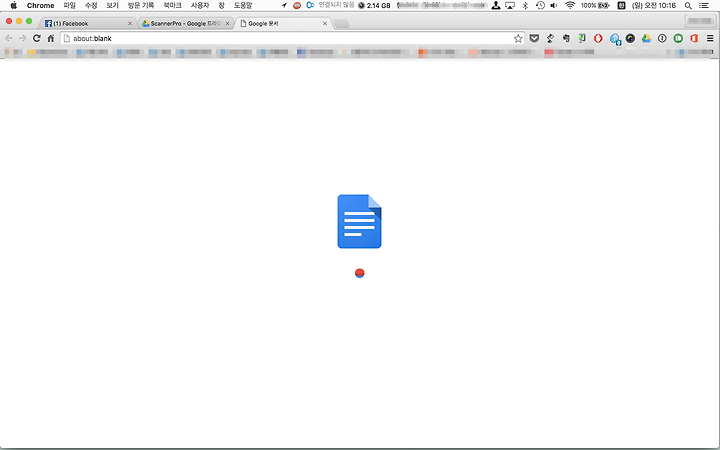Open the globe extension with blue badge
Viewport: 720px width, 450px height.
pyautogui.click(x=615, y=39)
